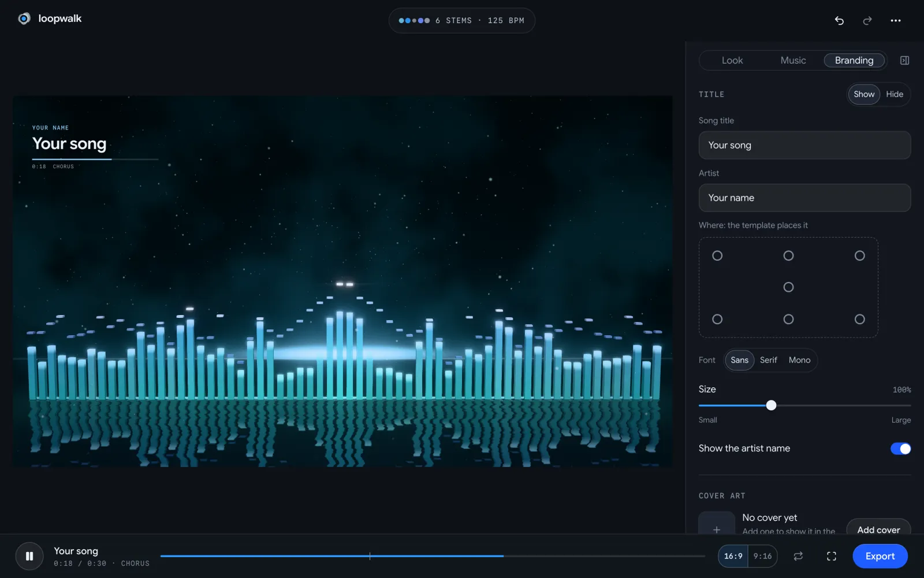Screen dimensions: 924x578
Task: Adjust the title Size slider handle
Action: 771,405
